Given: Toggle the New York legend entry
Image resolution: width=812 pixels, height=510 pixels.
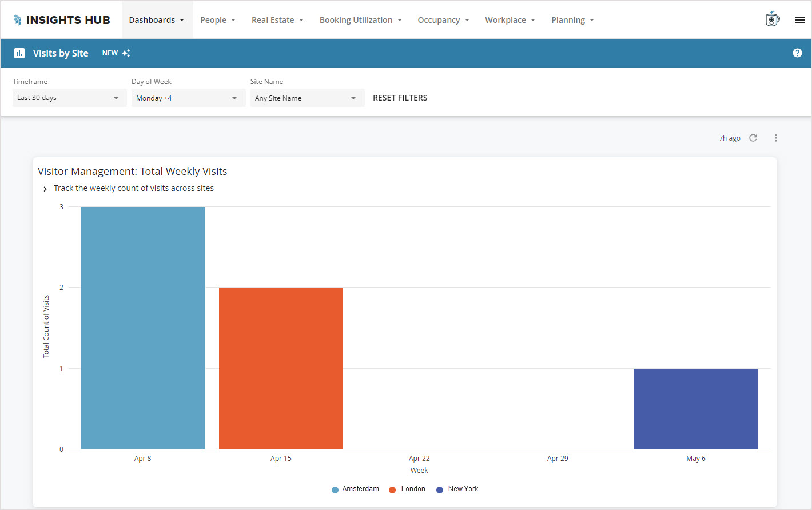Looking at the screenshot, I should coord(457,489).
